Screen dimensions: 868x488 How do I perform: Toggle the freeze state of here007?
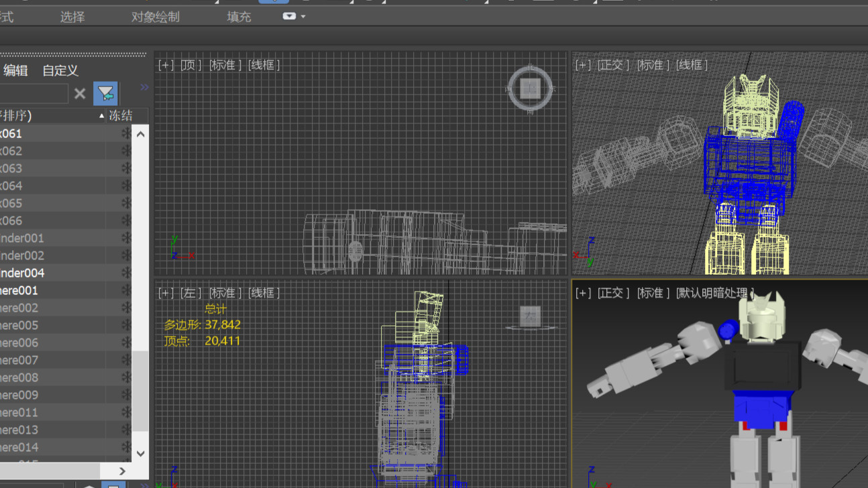click(125, 360)
